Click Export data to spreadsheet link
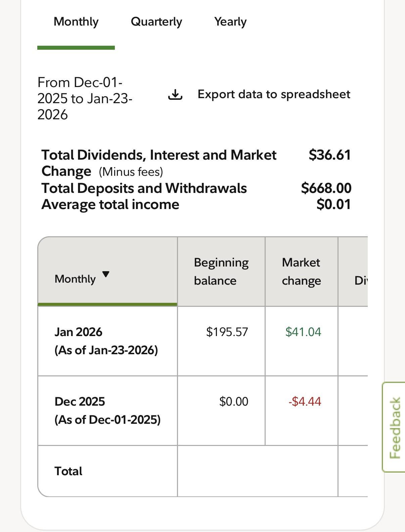405x532 pixels. [274, 94]
